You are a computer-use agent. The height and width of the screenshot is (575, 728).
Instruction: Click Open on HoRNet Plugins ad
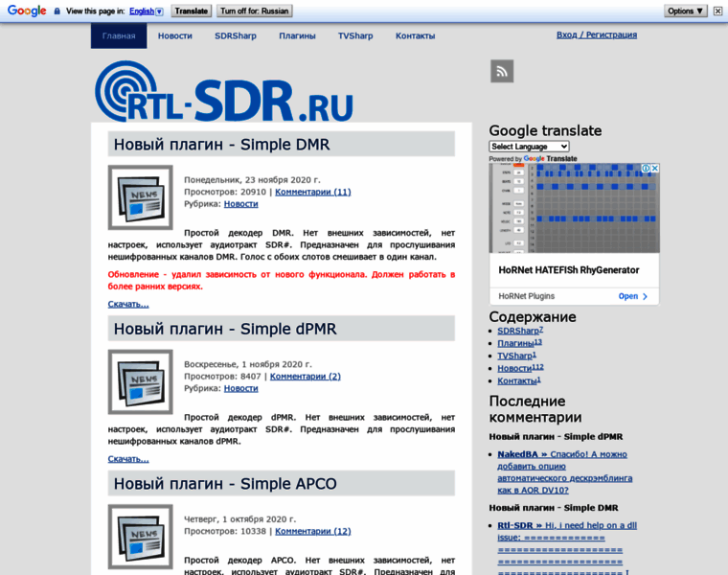point(632,296)
